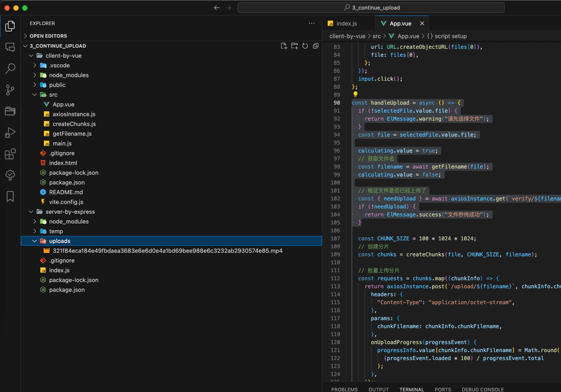Click the command center search box 3_continue_upload
Viewport: 561px width, 392px height.
pyautogui.click(x=371, y=8)
